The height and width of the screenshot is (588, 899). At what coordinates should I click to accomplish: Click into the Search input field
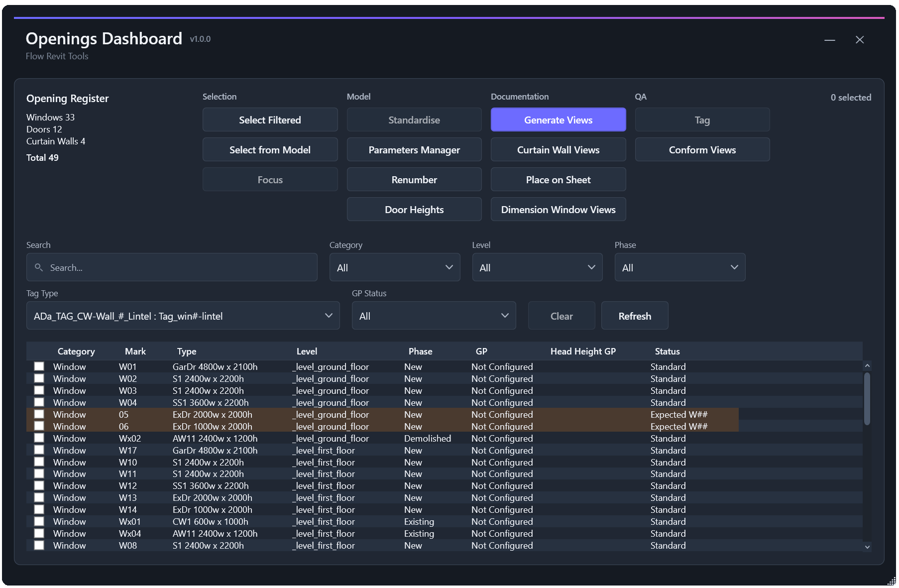tap(172, 267)
